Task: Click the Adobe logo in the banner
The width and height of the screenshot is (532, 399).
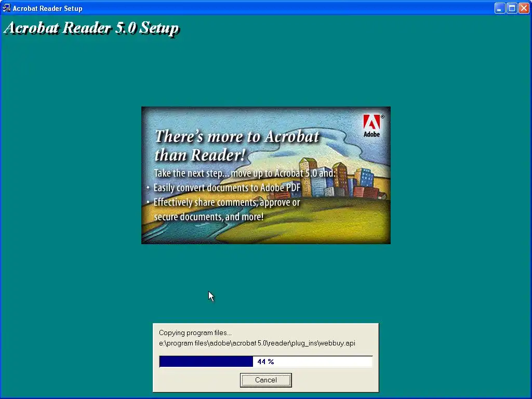Action: pos(372,126)
